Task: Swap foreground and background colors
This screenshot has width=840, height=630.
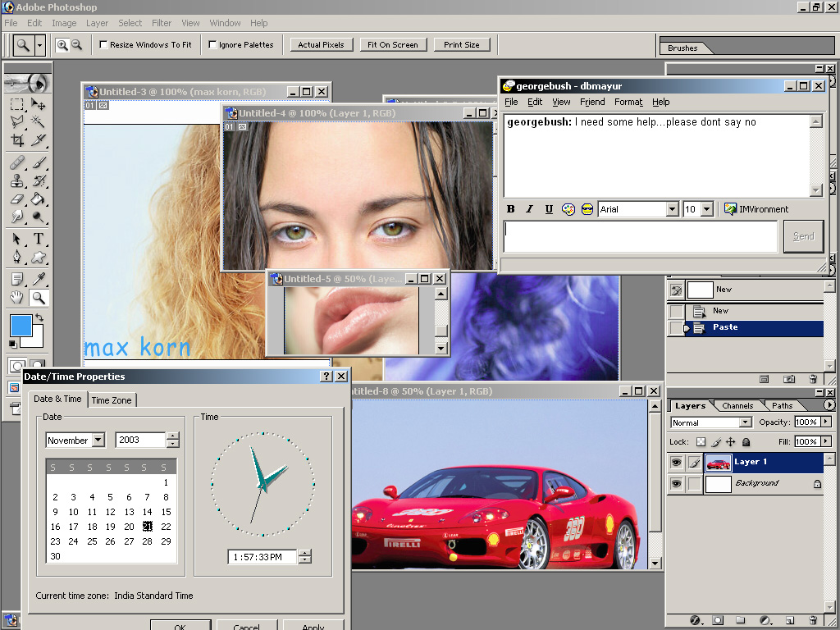Action: point(39,318)
